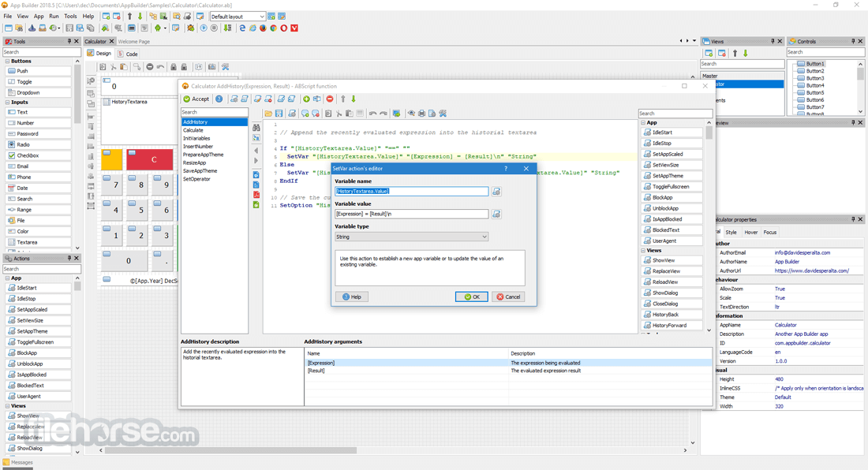Collapse the Inputs group in Tools panel
This screenshot has height=470, width=868.
point(8,103)
